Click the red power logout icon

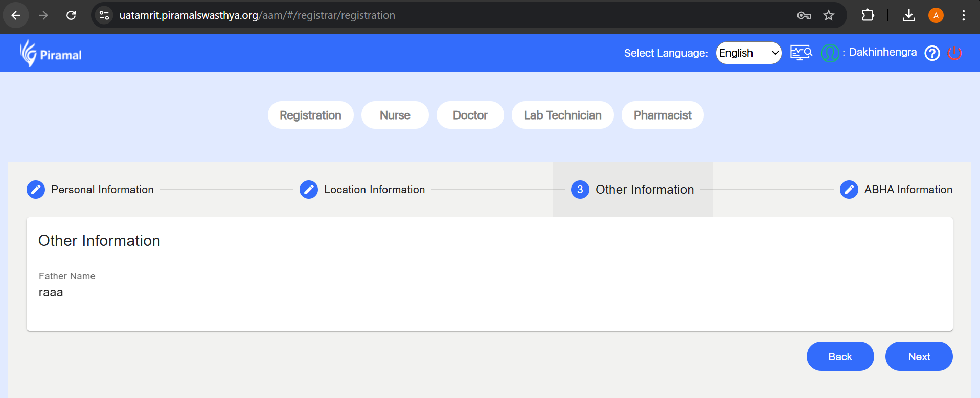point(954,53)
